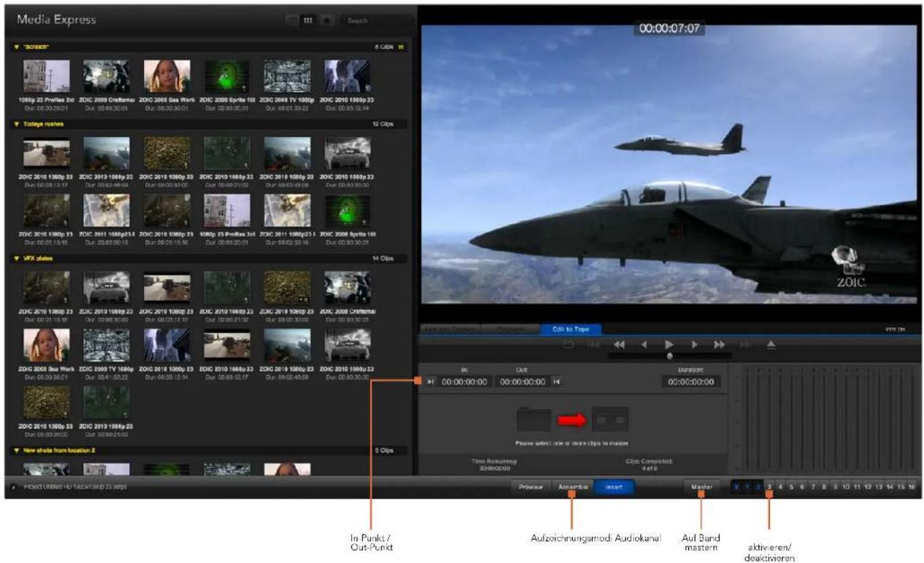924x563 pixels.
Task: Enable audio channel 12
Action: click(x=869, y=487)
